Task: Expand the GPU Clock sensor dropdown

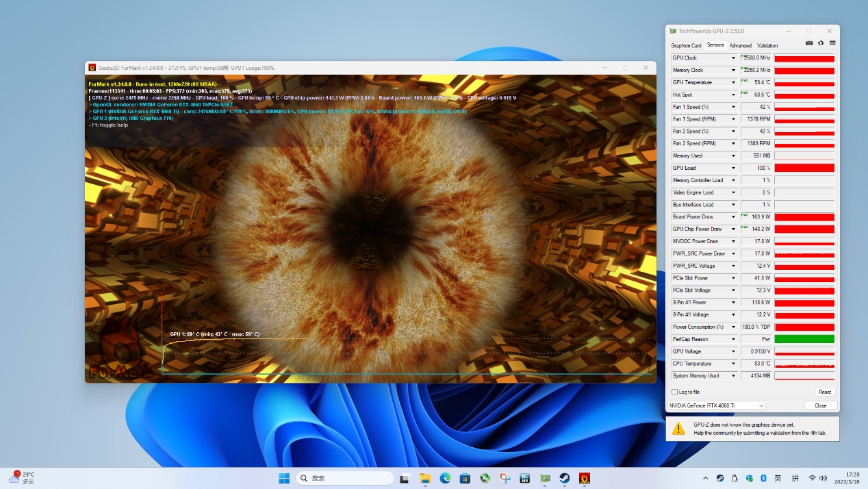Action: pyautogui.click(x=734, y=58)
